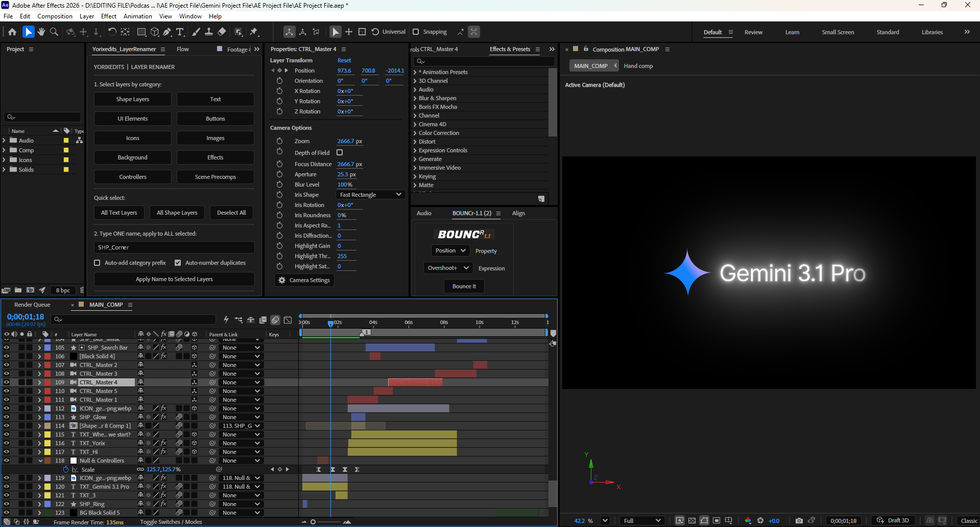The width and height of the screenshot is (980, 527).
Task: Open the Overshoot+ expression dropdown
Action: (448, 268)
